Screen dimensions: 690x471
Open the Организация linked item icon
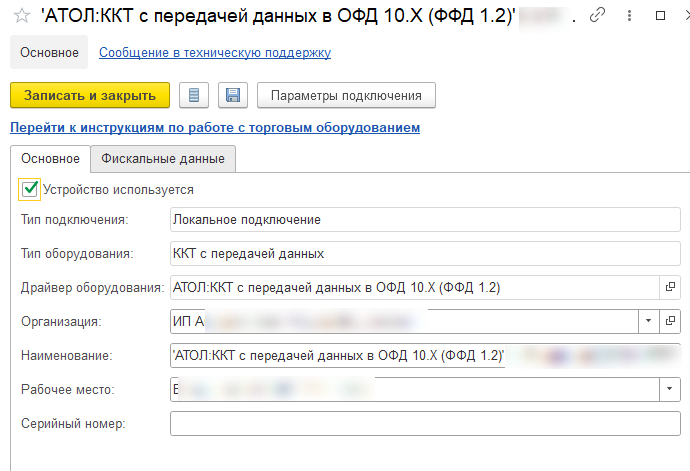[670, 321]
